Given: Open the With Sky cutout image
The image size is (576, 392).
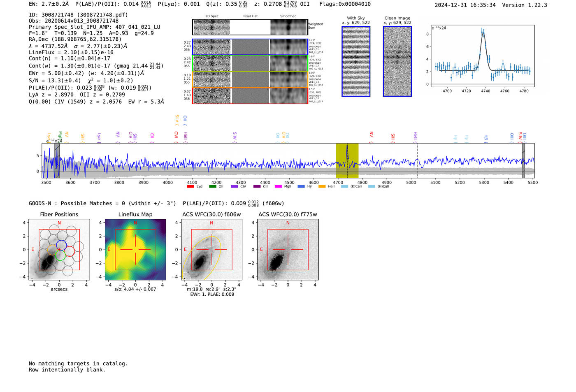Looking at the screenshot, I should [356, 61].
